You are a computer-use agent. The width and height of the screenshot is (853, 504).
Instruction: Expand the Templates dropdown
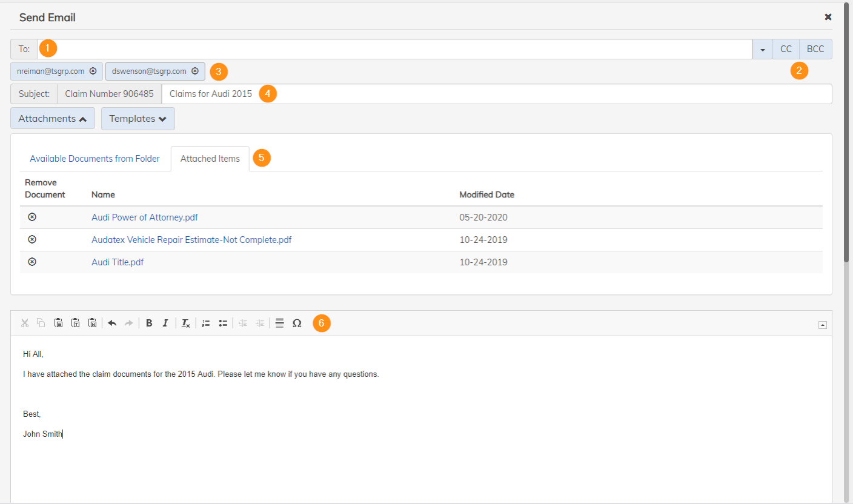click(138, 119)
